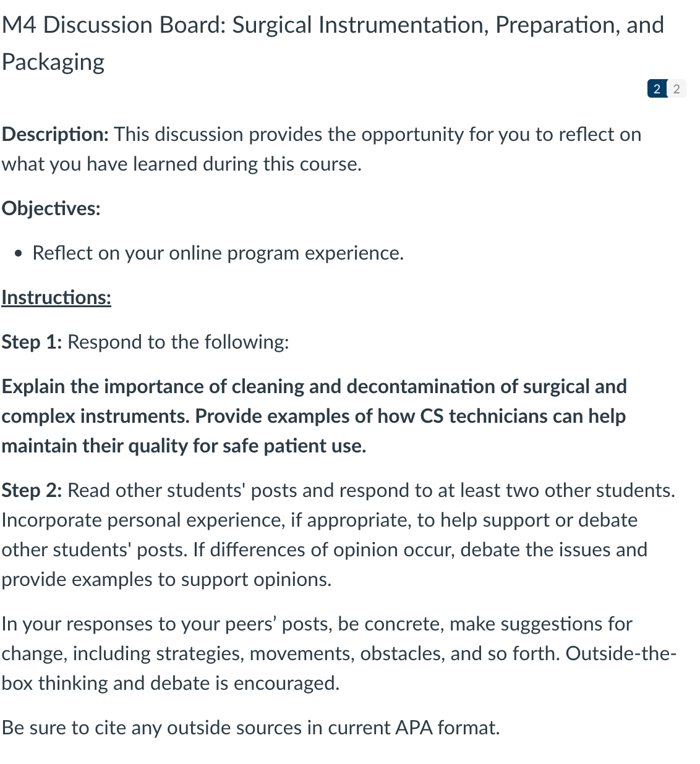Click the In your responses to your peers' posts line

tap(317, 624)
